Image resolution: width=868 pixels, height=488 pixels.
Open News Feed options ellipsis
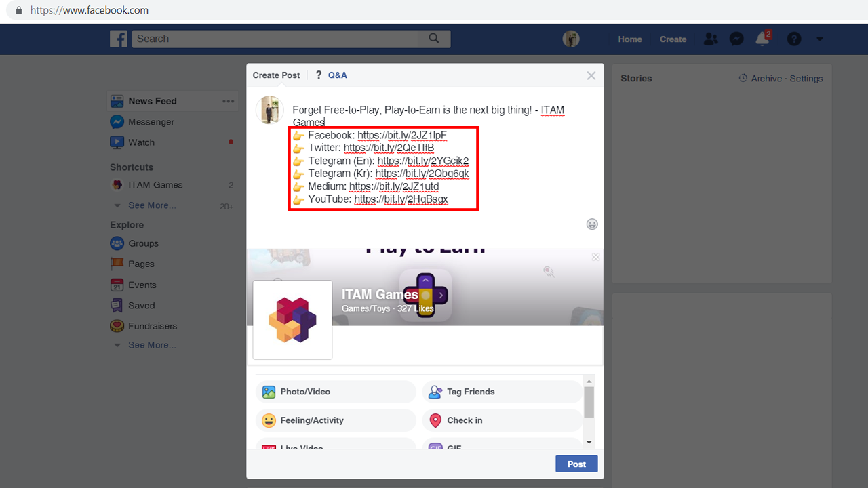[228, 101]
